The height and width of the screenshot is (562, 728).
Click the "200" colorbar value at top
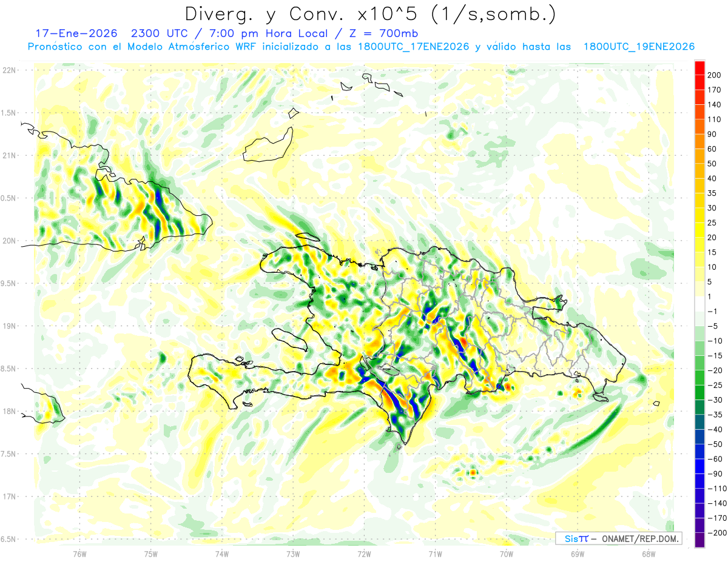[715, 75]
